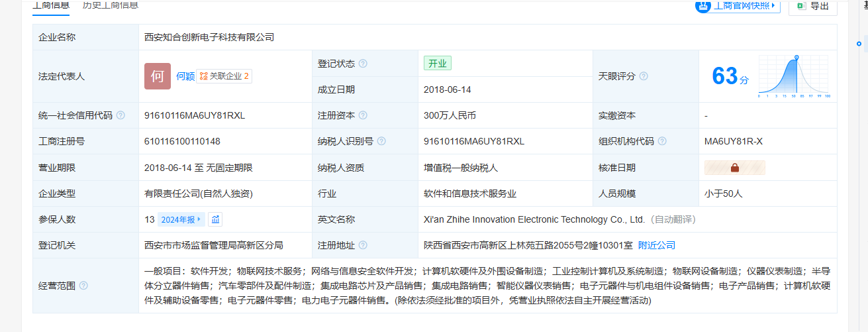Viewport: 868px width, 332px height.
Task: Click the question mark next to 组织机构代码
Action: [x=662, y=141]
